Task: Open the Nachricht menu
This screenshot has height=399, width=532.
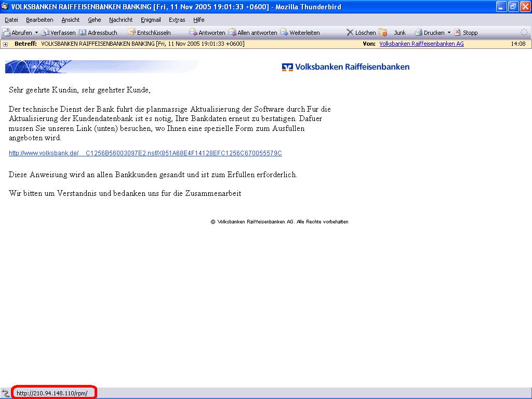Action: click(121, 20)
